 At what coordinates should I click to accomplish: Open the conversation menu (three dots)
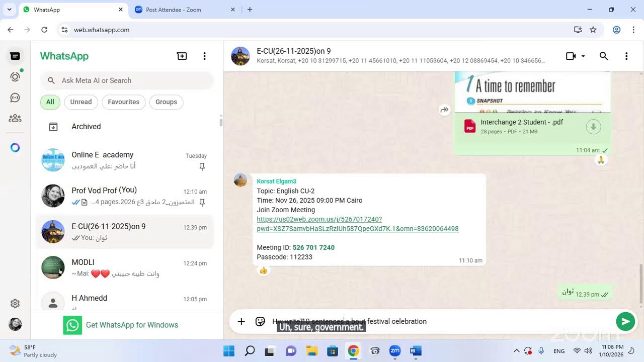(626, 56)
